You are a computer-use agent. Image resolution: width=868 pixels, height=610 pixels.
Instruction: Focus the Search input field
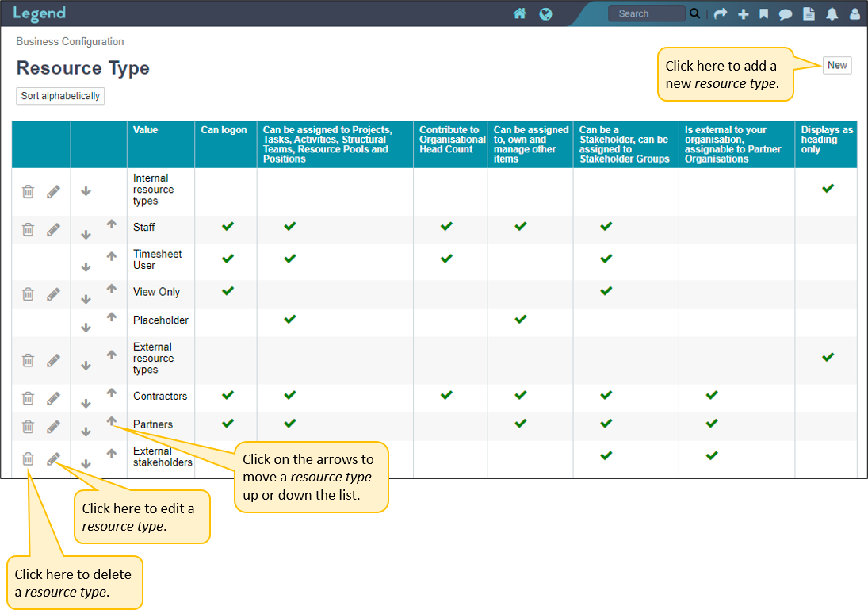click(x=647, y=13)
